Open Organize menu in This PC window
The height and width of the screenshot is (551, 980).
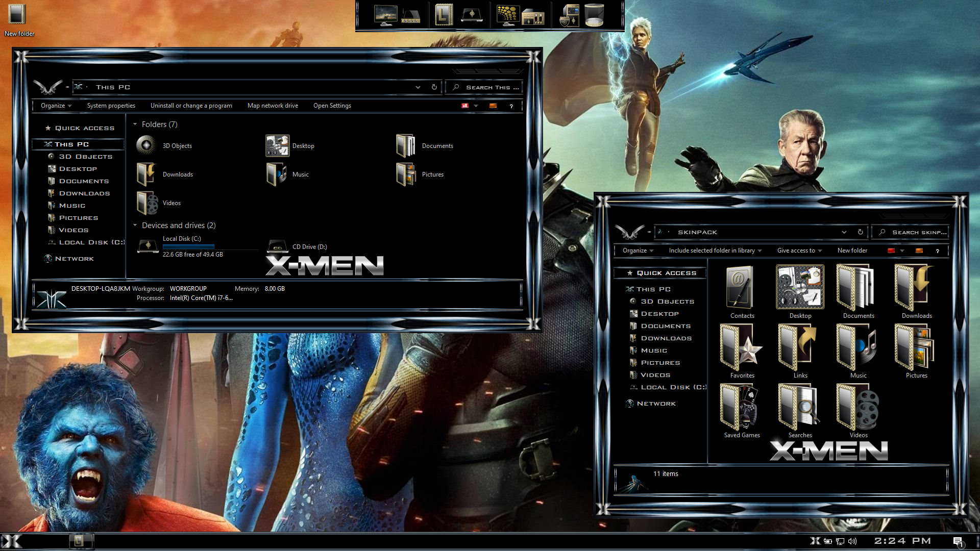coord(56,106)
